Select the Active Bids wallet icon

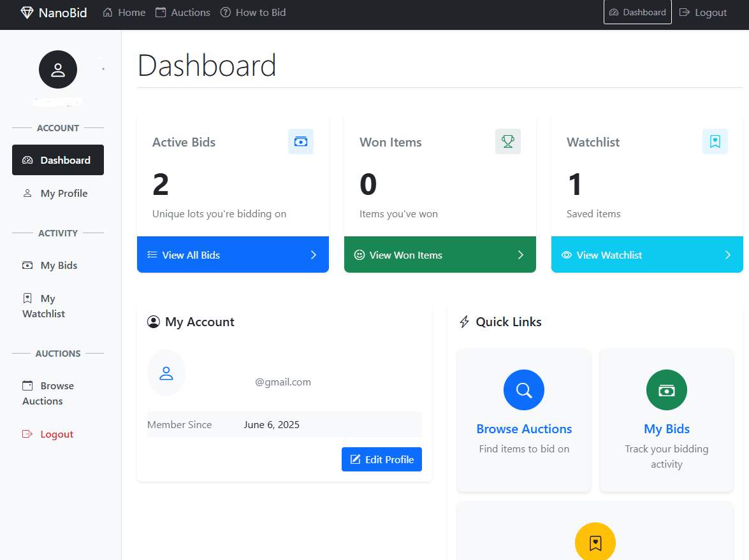pos(300,141)
